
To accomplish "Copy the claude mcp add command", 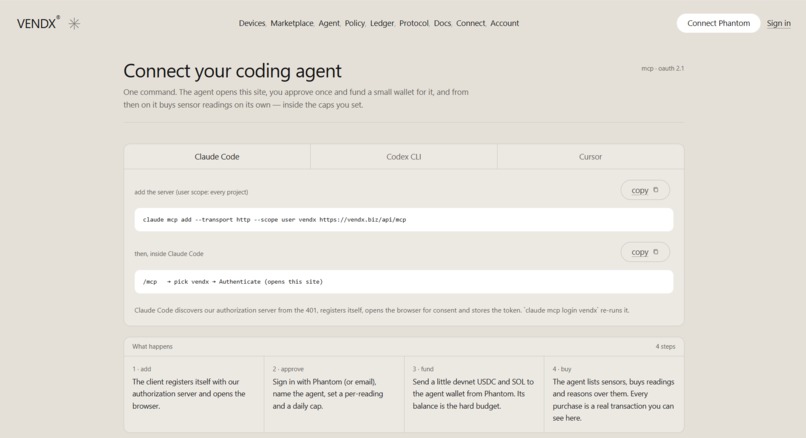I will (x=645, y=190).
